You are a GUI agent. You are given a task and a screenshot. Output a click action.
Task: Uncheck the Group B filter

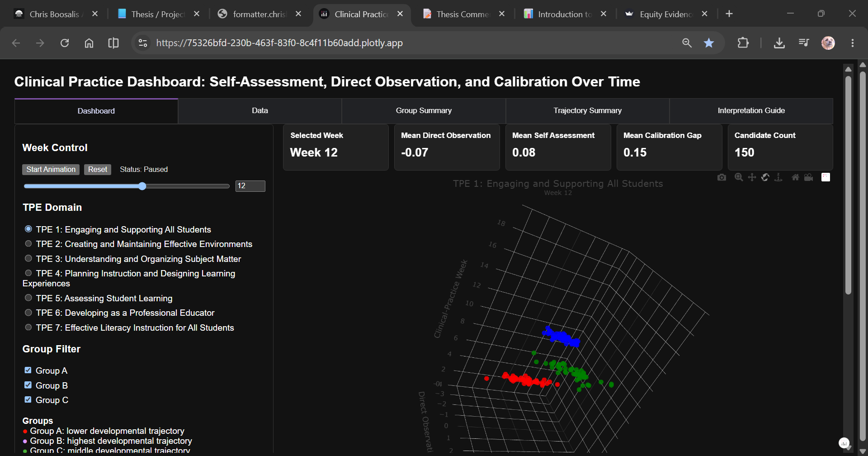[28, 385]
